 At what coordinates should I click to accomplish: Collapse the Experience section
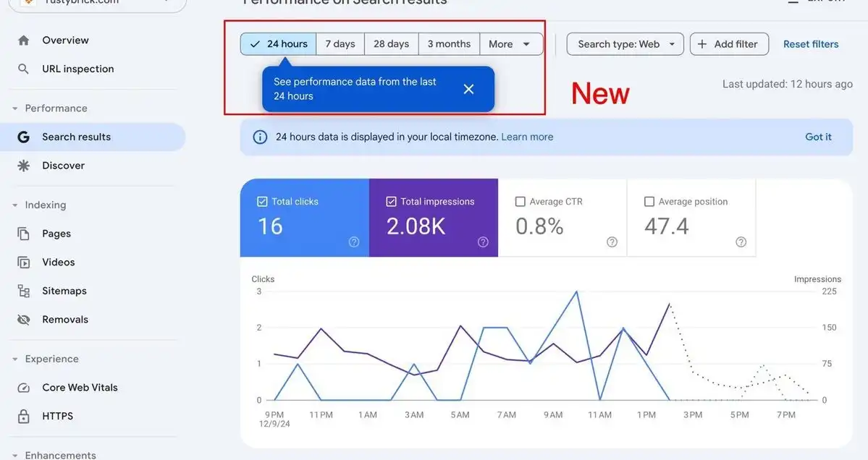15,359
